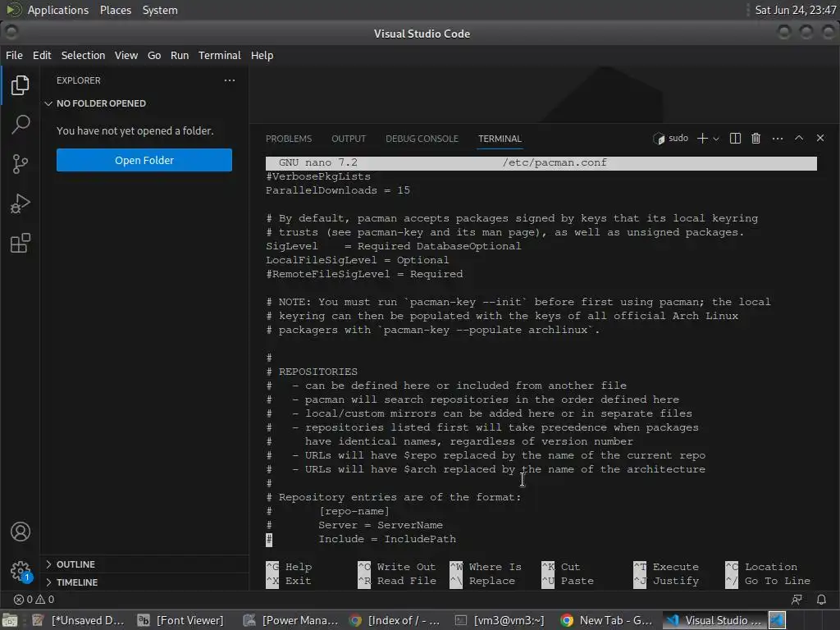
Task: Expand the Timeline section
Action: (76, 582)
